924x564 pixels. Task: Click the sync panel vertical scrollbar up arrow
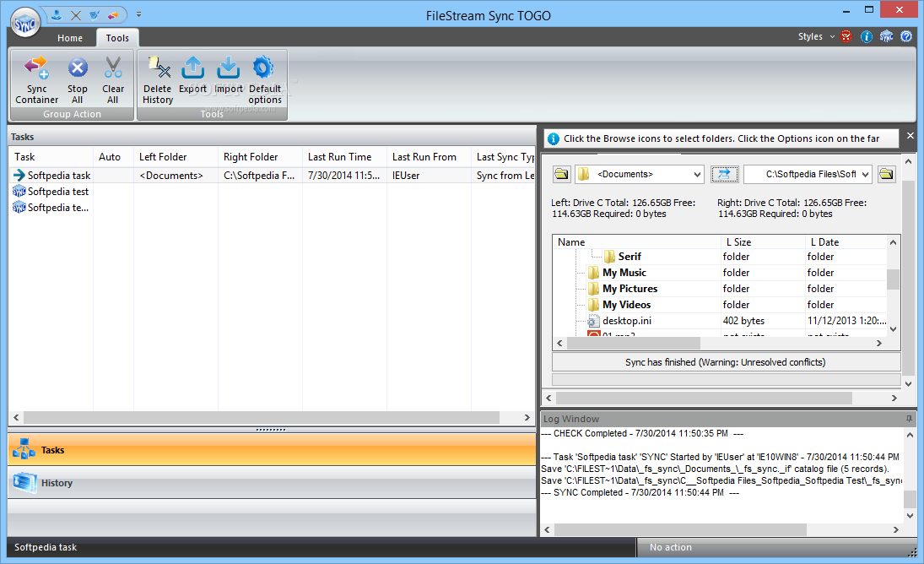point(908,161)
